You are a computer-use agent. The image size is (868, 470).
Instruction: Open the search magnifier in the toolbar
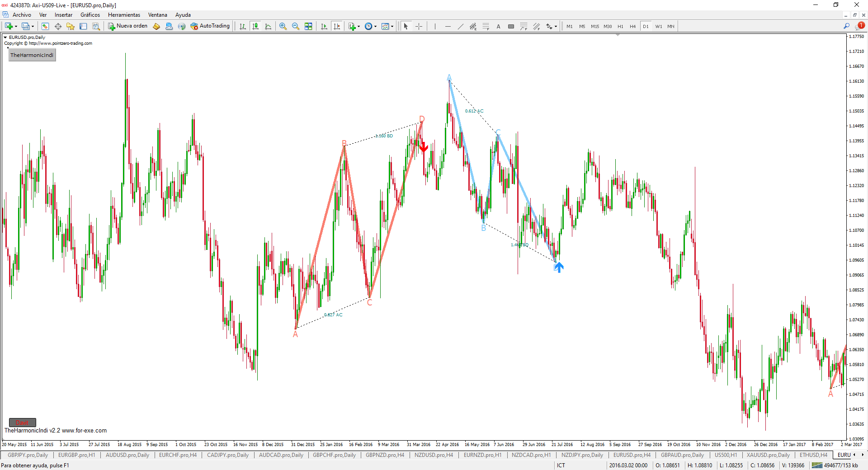(846, 26)
